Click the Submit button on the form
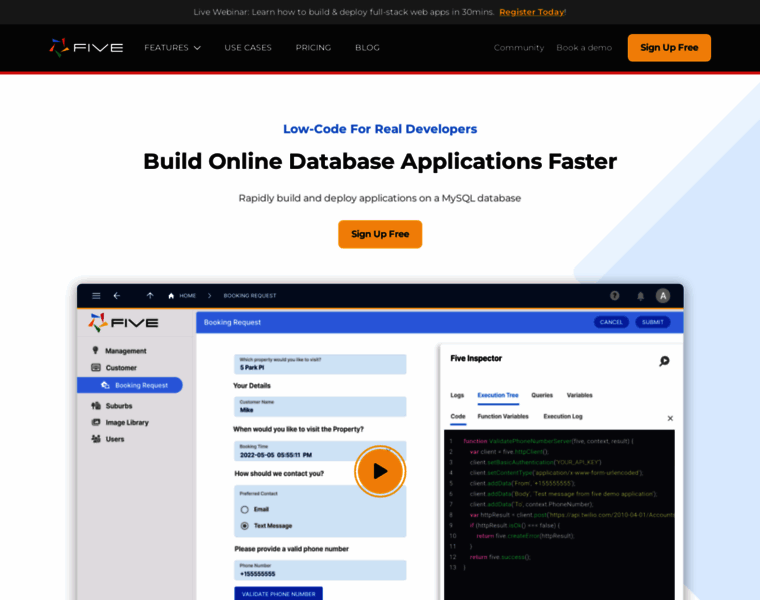 coord(652,322)
